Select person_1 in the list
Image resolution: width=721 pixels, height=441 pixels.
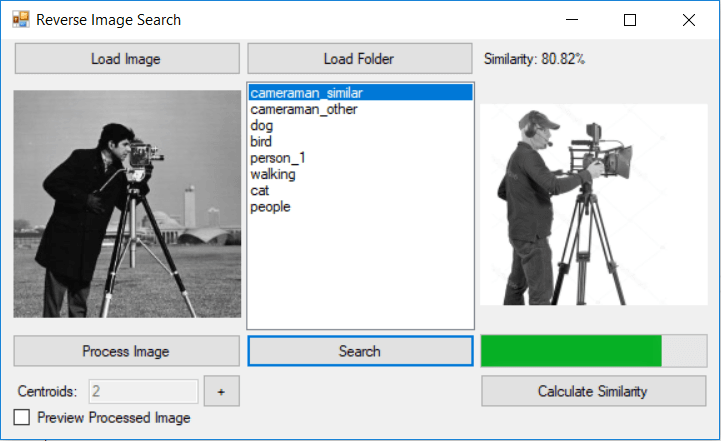click(271, 158)
